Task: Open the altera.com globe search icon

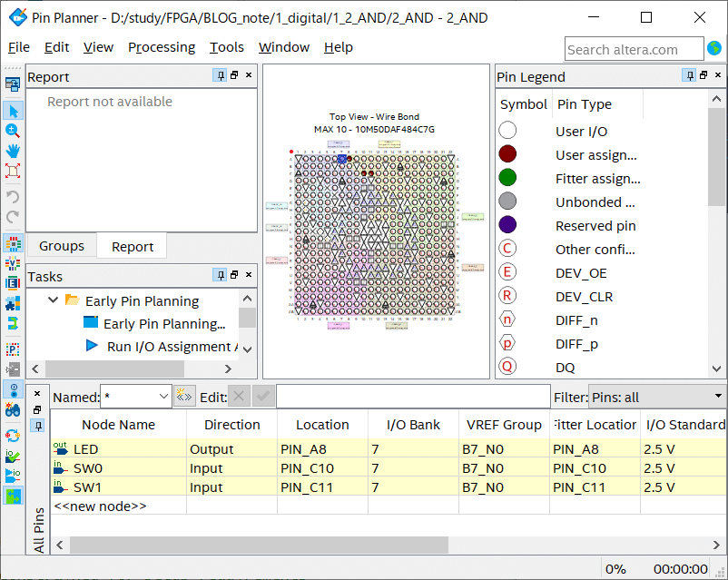Action: tap(714, 48)
